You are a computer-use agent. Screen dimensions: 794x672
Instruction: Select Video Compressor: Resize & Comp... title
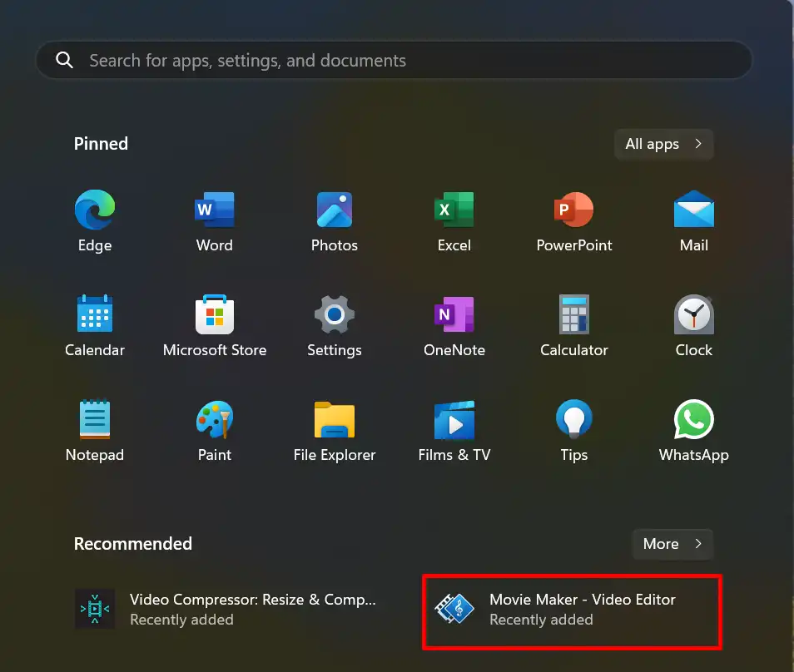253,600
